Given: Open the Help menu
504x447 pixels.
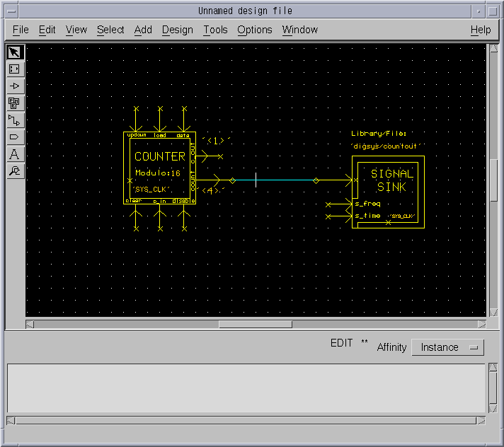Looking at the screenshot, I should click(480, 30).
